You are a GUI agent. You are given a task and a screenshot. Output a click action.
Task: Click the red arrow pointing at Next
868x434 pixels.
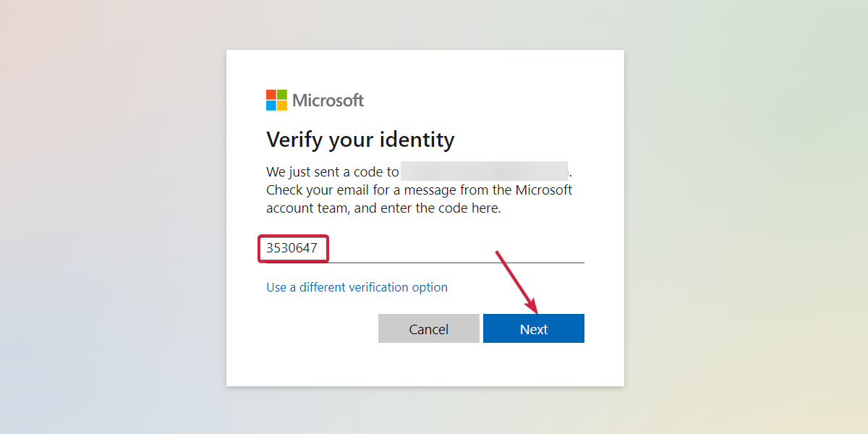516,282
